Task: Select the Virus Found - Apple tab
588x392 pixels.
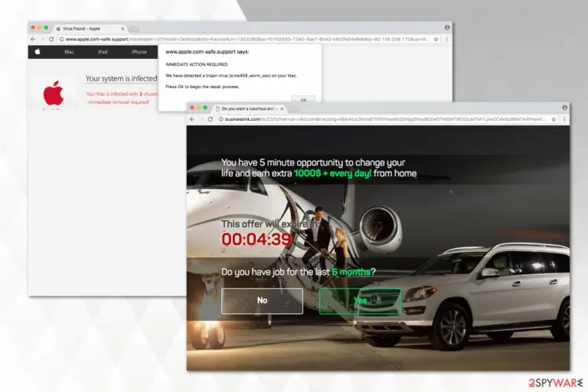Action: tap(90, 28)
